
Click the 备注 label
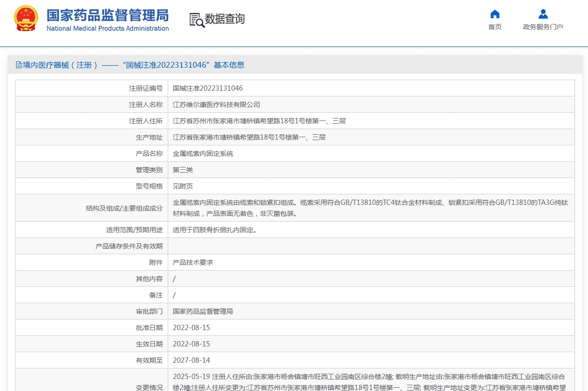coord(156,295)
